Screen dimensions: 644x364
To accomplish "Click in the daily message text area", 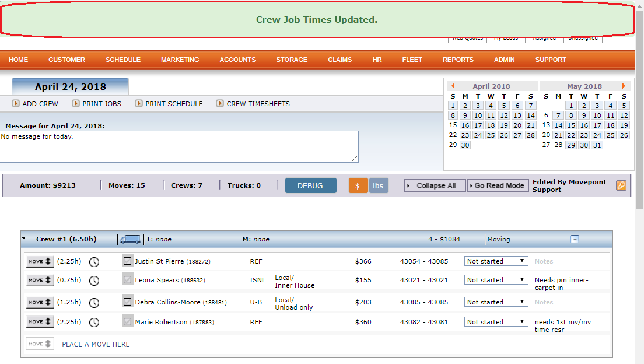I will coord(179,146).
